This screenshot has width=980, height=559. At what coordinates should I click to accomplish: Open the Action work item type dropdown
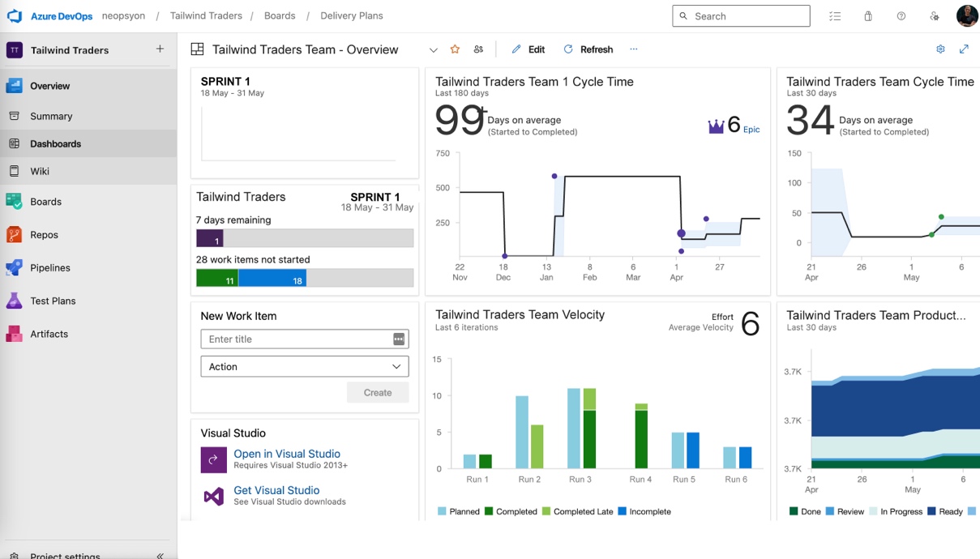304,366
